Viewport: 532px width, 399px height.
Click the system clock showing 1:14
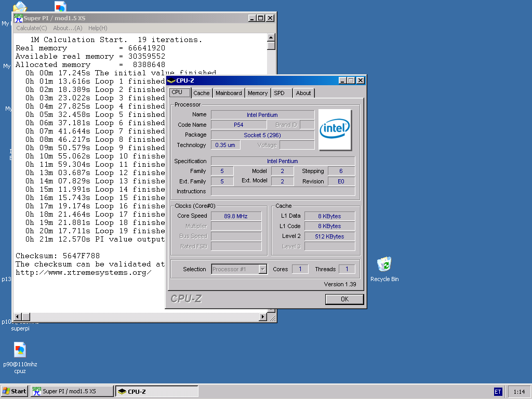pos(519,392)
